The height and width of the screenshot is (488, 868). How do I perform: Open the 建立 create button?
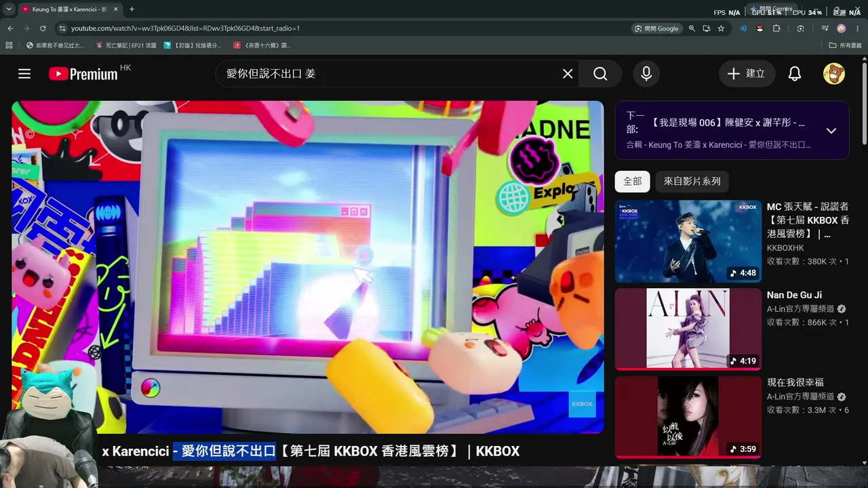pyautogui.click(x=746, y=74)
